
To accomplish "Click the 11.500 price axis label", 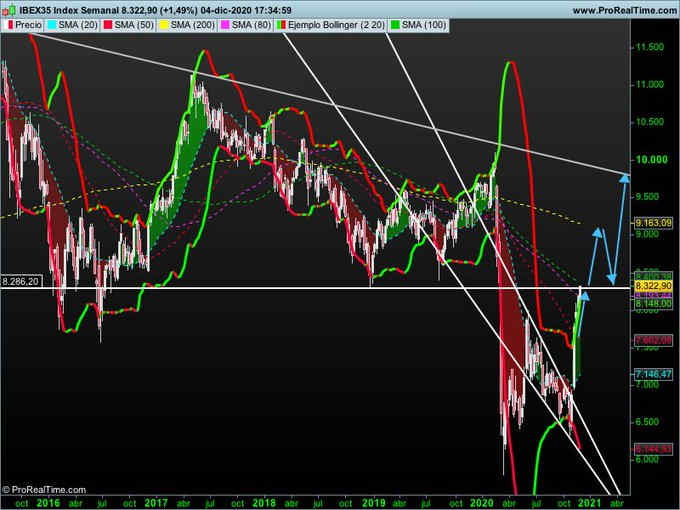I will tap(649, 47).
